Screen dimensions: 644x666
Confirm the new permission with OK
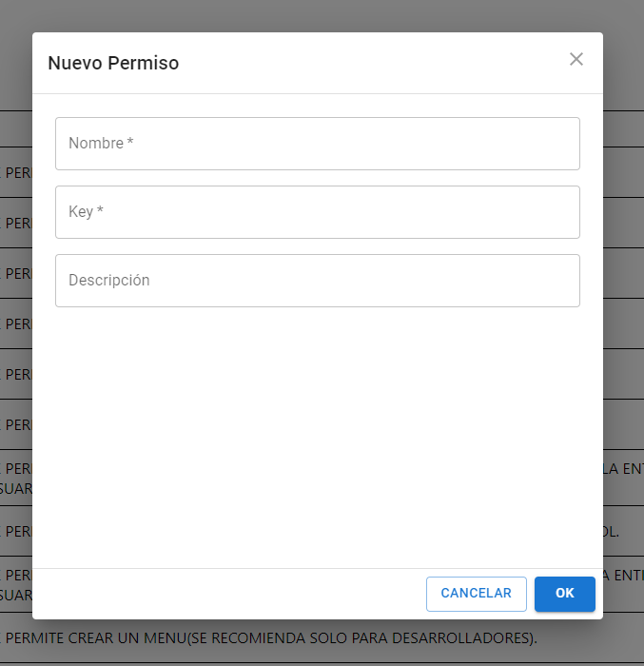click(x=564, y=594)
